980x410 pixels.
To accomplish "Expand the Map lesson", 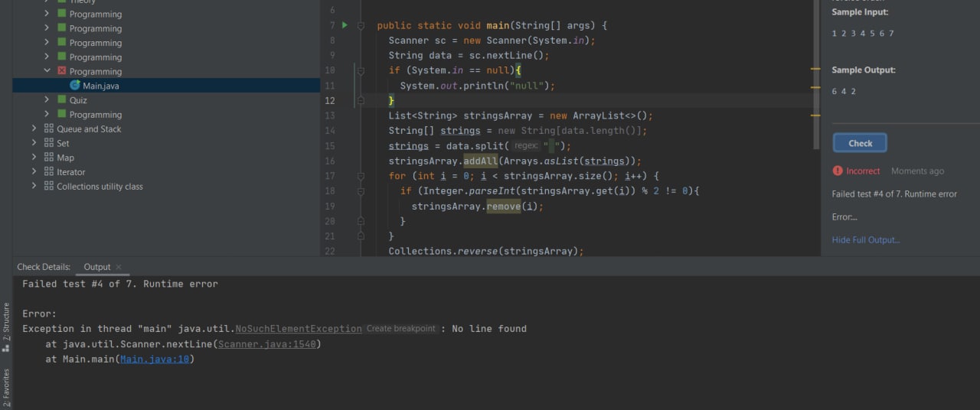I will point(34,158).
